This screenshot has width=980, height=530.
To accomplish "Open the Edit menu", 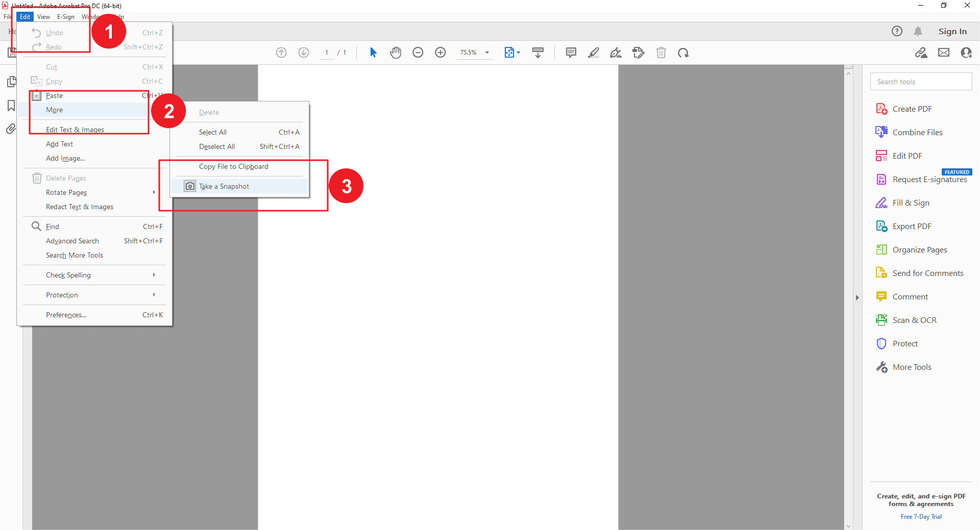I will coord(24,16).
